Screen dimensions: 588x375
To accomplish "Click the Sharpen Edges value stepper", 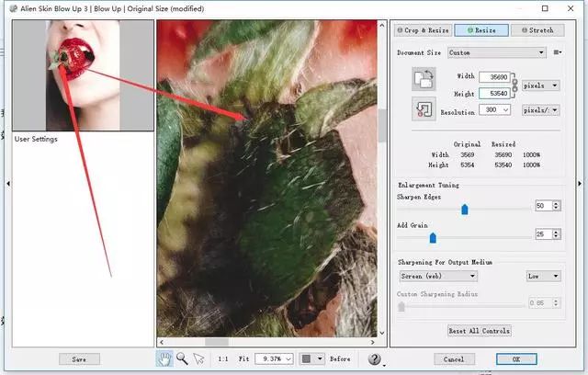I will click(556, 206).
